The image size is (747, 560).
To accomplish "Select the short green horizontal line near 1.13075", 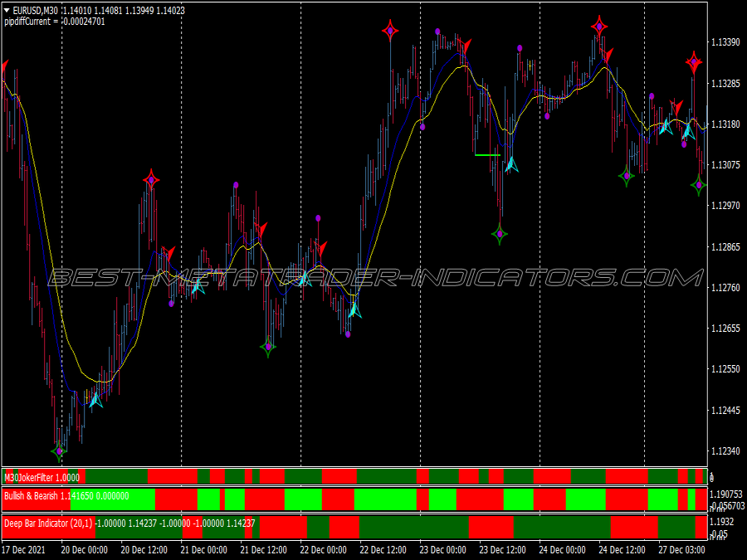I will pos(487,155).
